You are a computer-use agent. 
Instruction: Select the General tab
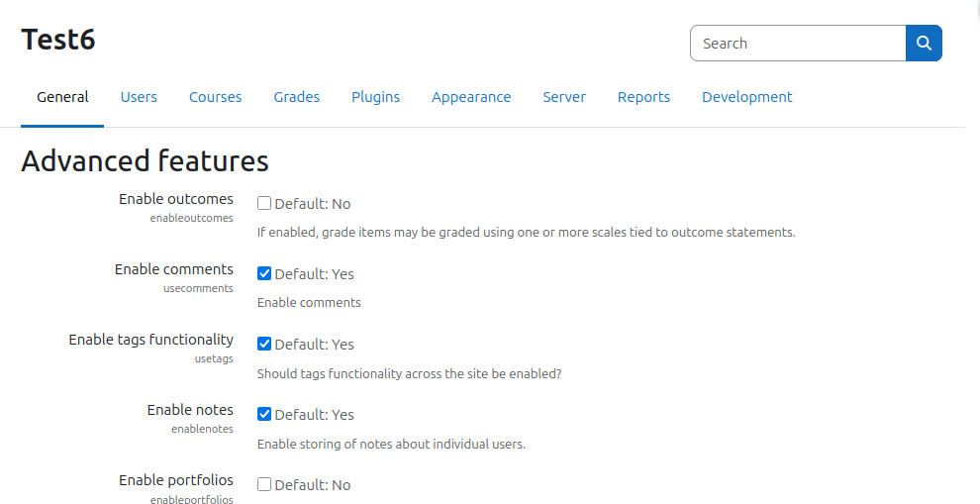pyautogui.click(x=62, y=97)
